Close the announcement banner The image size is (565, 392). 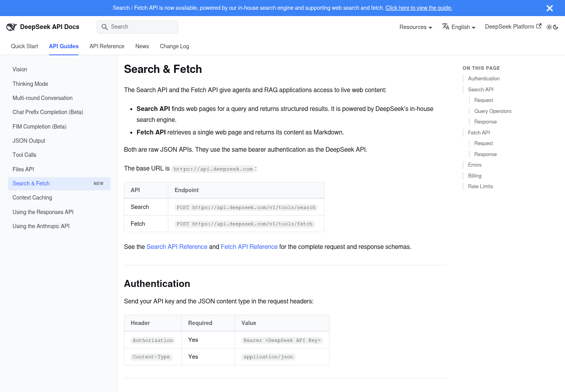pos(550,8)
